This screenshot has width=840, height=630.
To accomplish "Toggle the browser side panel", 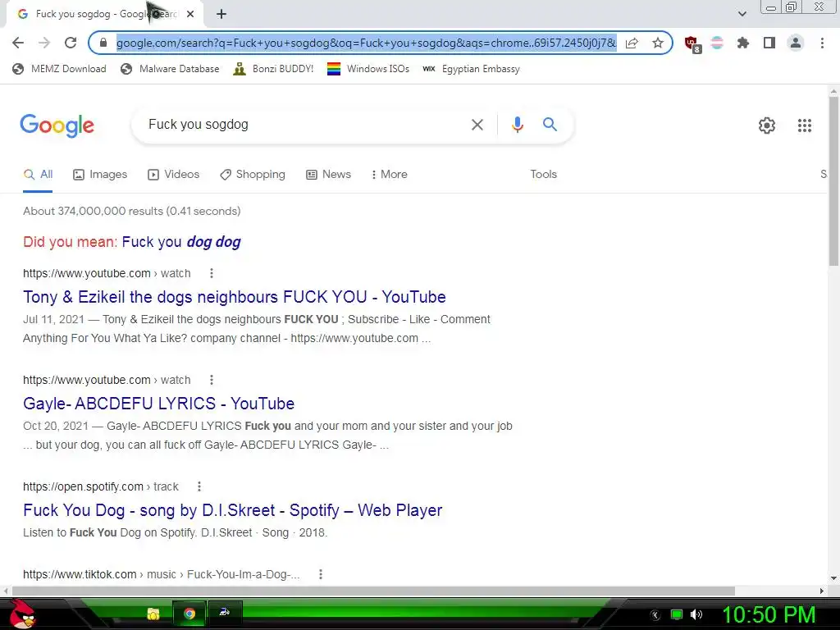I will pos(769,43).
